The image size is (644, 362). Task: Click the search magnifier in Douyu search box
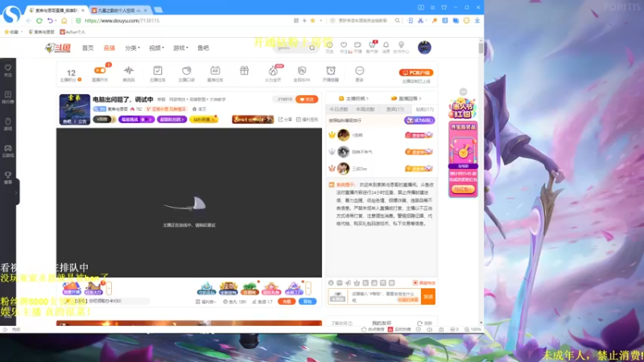pos(312,48)
